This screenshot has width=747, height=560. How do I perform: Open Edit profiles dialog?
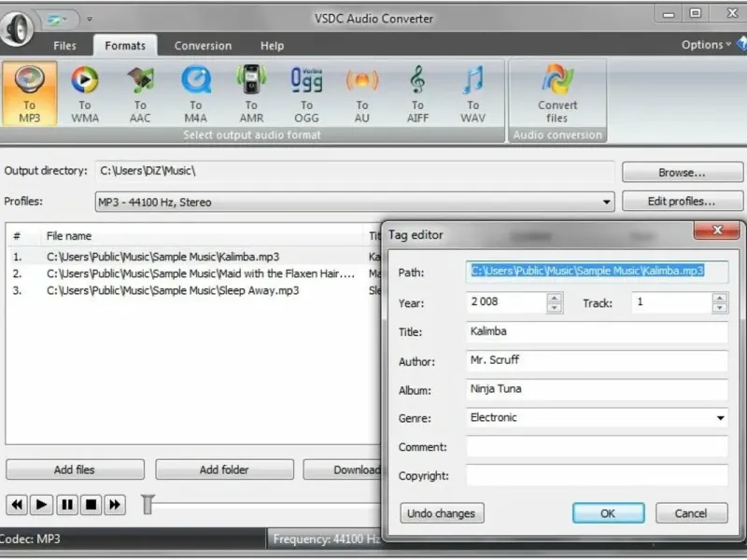(683, 202)
